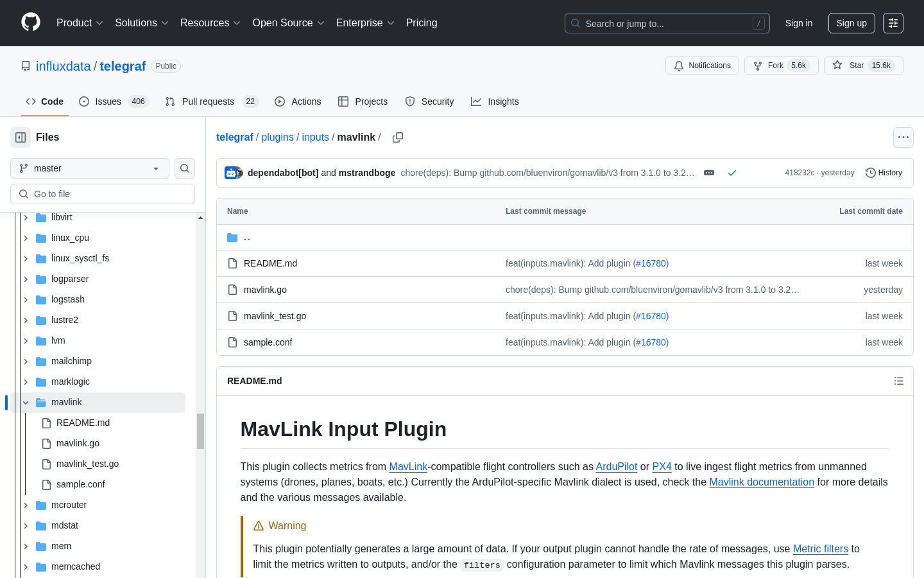Expand the mcrouter folder chevron
This screenshot has width=924, height=578.
[x=26, y=505]
